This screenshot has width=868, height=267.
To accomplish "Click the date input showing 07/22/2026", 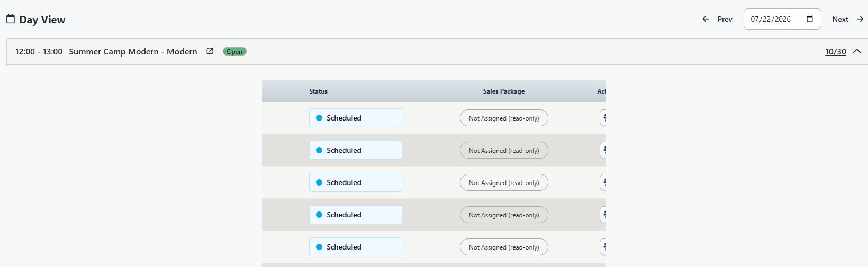I will click(782, 19).
